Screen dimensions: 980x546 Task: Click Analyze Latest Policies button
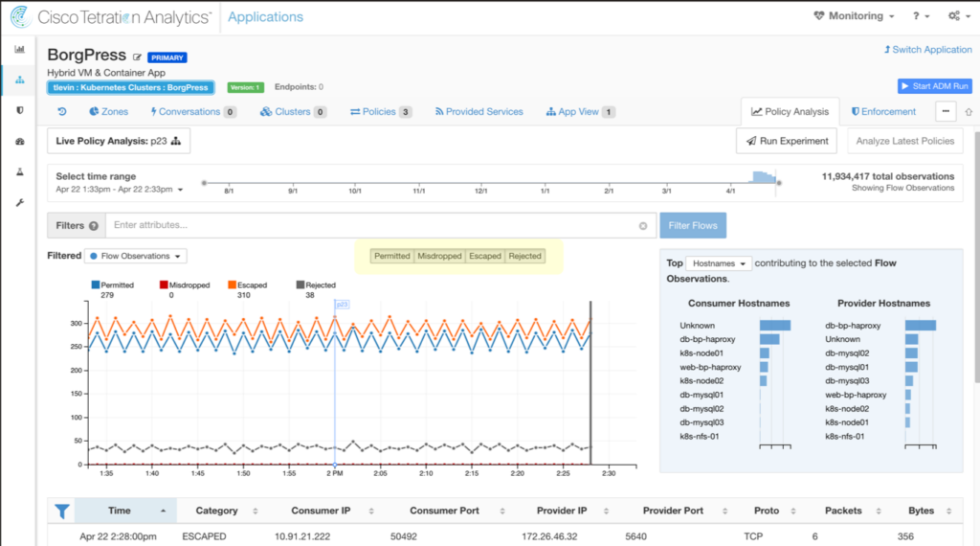(x=905, y=141)
